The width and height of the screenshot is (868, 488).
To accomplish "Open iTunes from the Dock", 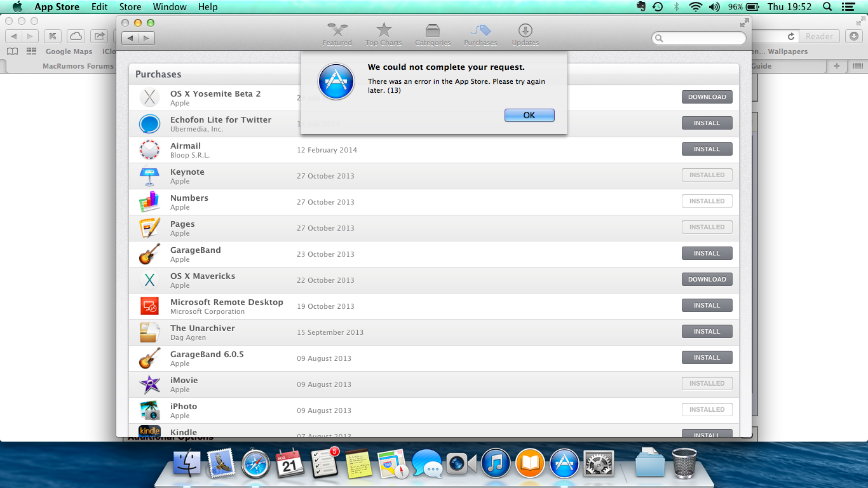I will tap(496, 463).
